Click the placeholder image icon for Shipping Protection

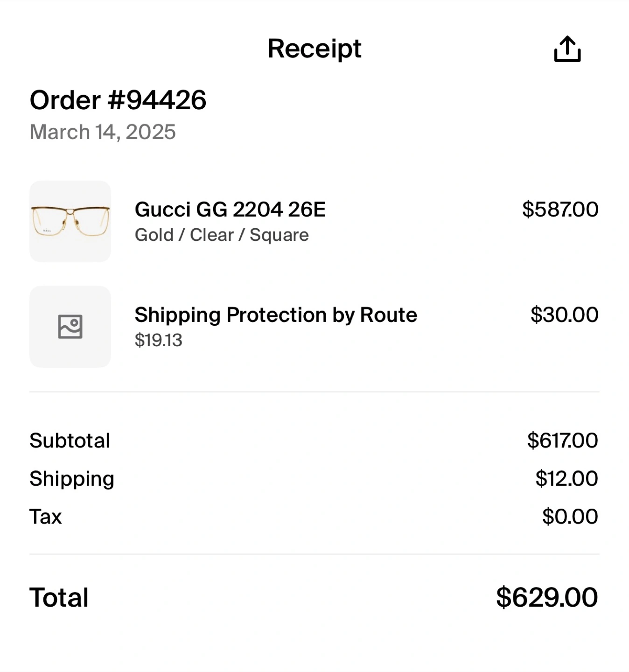coord(70,326)
